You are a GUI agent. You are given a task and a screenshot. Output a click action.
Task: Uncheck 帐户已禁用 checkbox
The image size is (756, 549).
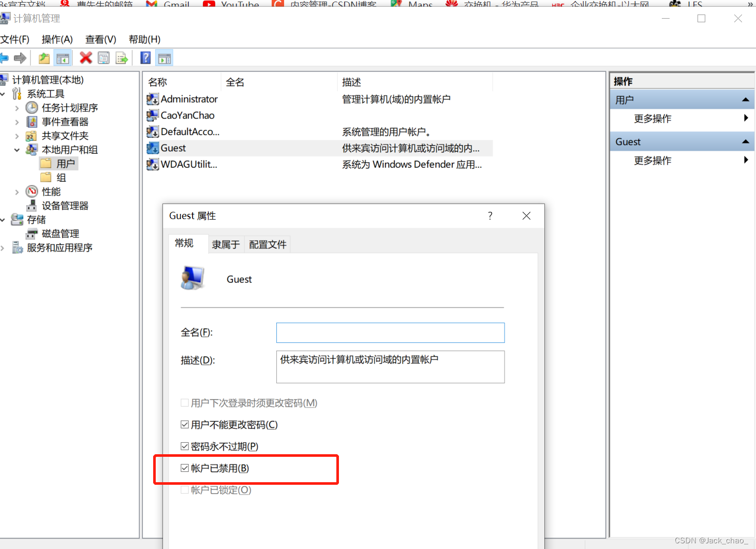(x=184, y=468)
